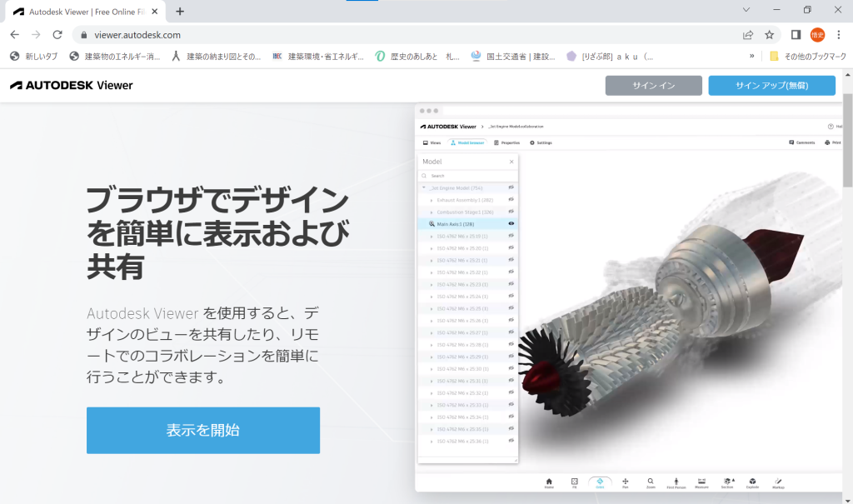Close the Model panel in the preview
This screenshot has width=853, height=504.
click(x=511, y=162)
